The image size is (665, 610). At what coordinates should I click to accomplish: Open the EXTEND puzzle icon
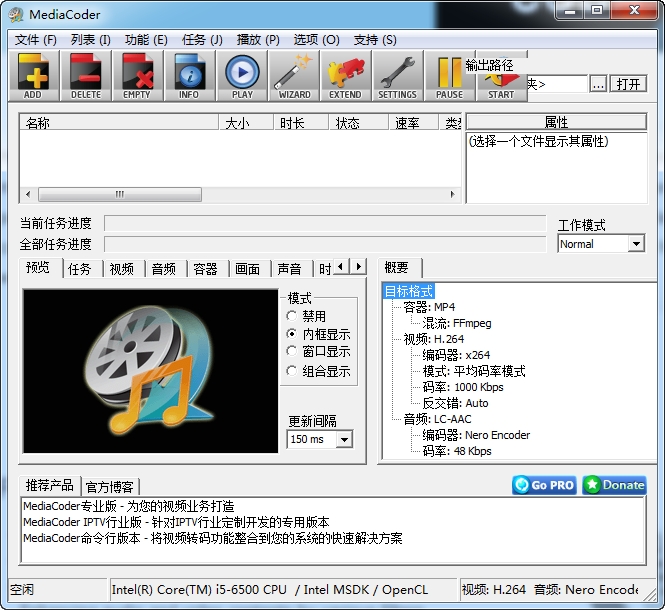(346, 76)
